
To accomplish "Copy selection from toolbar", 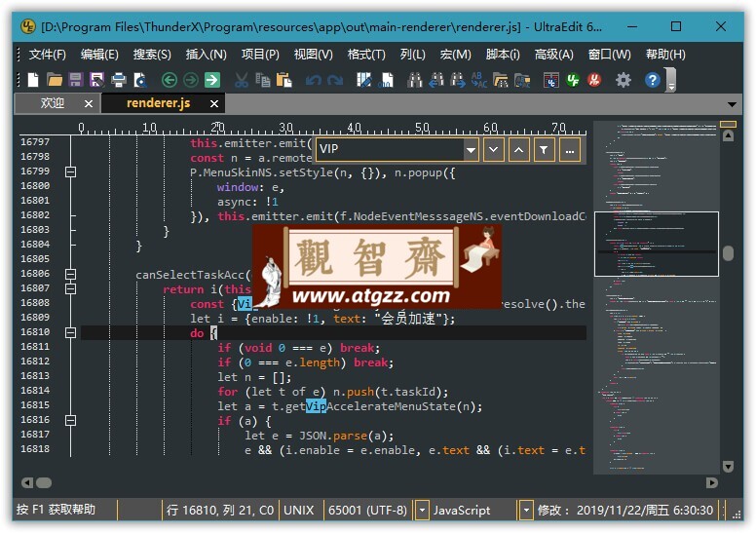I will click(263, 80).
